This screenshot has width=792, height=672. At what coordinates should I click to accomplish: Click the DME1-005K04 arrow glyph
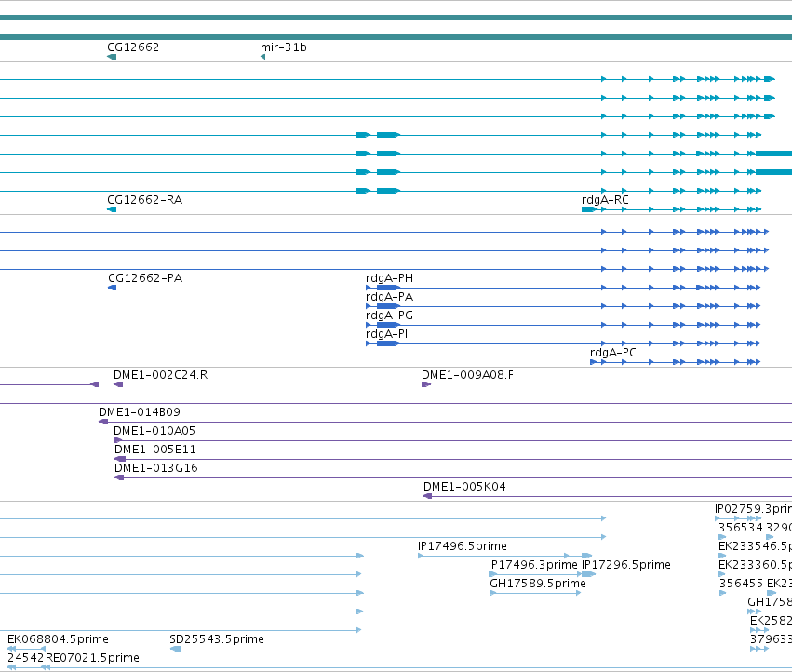click(x=427, y=496)
